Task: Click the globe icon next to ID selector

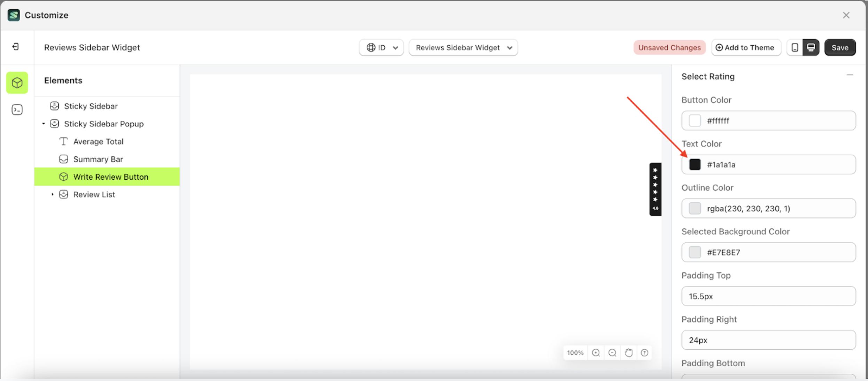Action: [x=371, y=47]
